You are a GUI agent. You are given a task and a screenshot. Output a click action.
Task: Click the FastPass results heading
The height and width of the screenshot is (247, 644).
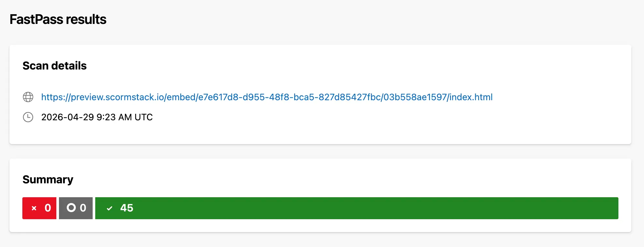point(58,19)
